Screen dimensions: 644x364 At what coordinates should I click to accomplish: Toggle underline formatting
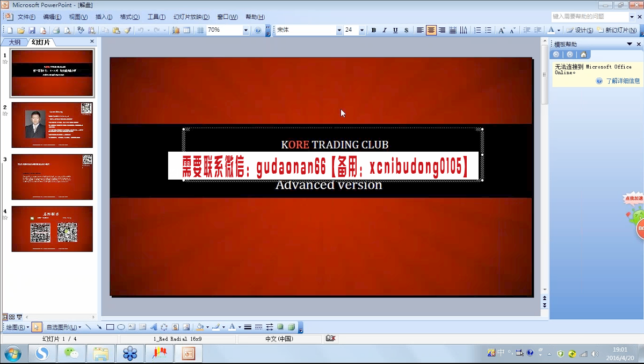(x=395, y=30)
